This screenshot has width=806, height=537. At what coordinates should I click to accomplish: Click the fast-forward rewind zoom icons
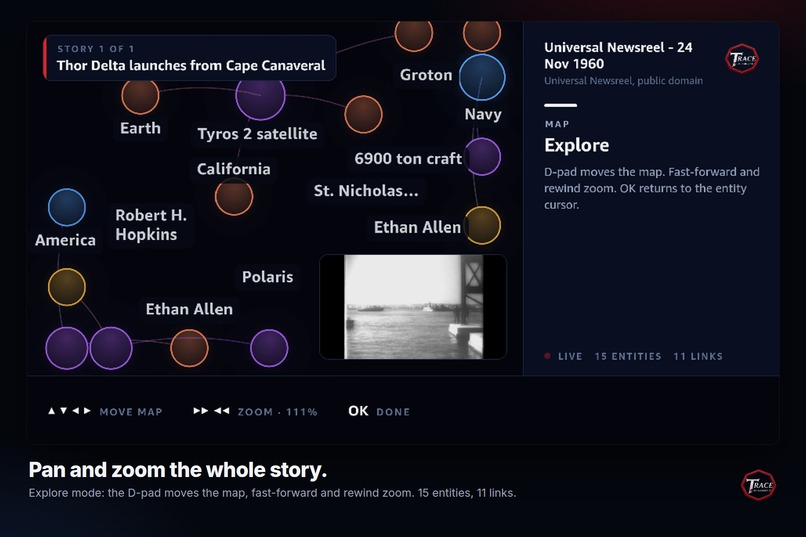click(211, 411)
